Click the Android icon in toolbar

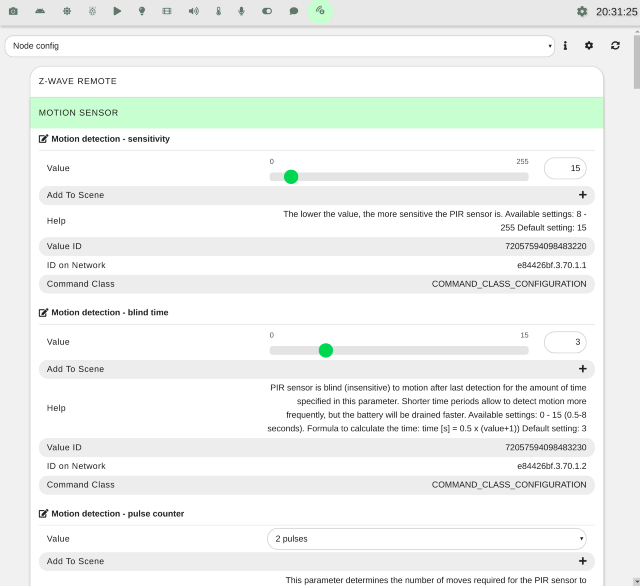click(39, 11)
